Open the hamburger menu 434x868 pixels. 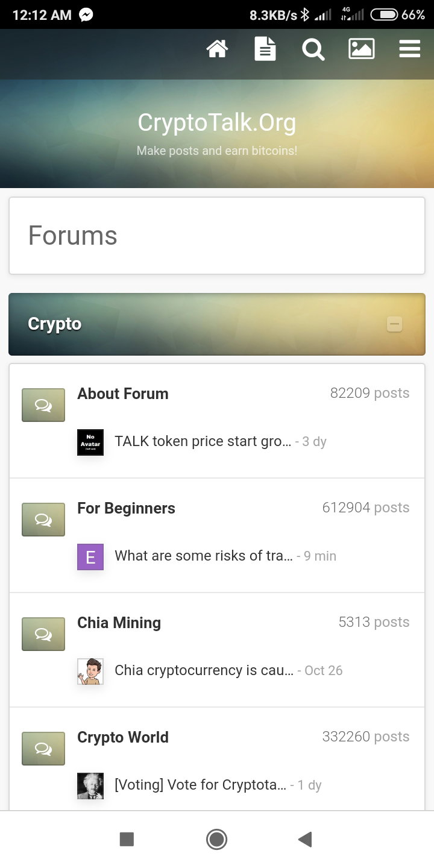[x=410, y=49]
